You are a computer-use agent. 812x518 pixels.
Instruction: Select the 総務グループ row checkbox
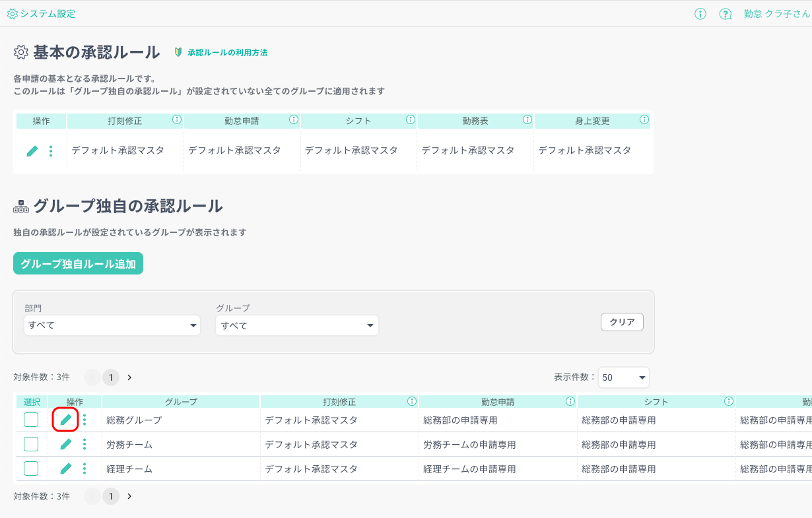31,420
